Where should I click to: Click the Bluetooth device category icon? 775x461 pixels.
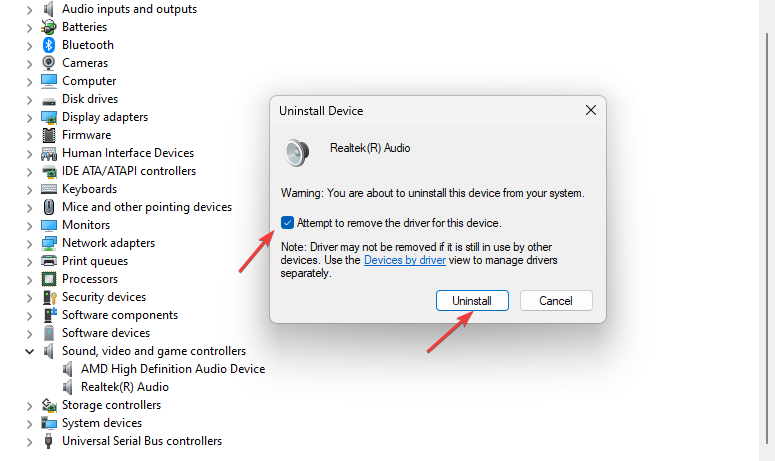coord(49,45)
